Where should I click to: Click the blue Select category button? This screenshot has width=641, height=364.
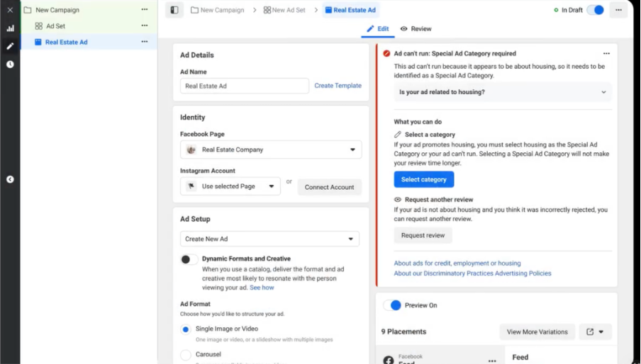423,179
